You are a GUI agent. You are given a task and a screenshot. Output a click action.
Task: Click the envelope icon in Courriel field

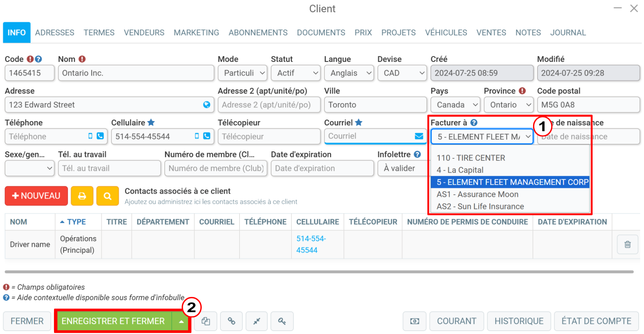click(419, 136)
